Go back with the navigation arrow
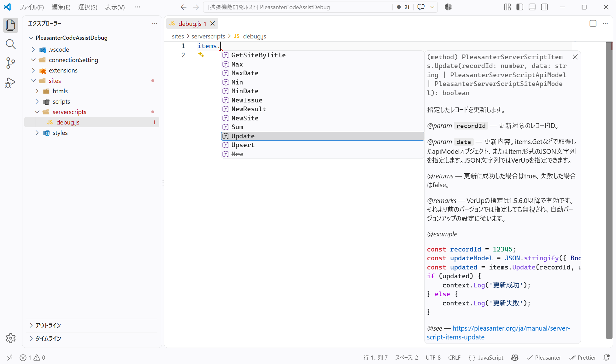This screenshot has height=364, width=616. (184, 7)
